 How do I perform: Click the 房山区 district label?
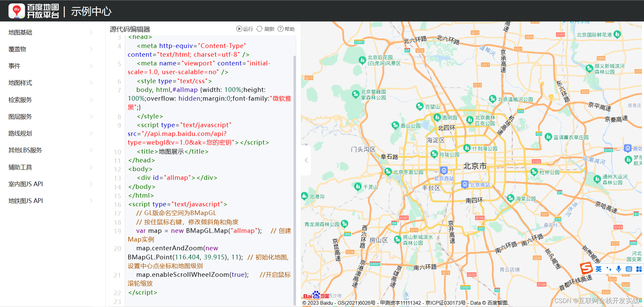pyautogui.click(x=379, y=240)
